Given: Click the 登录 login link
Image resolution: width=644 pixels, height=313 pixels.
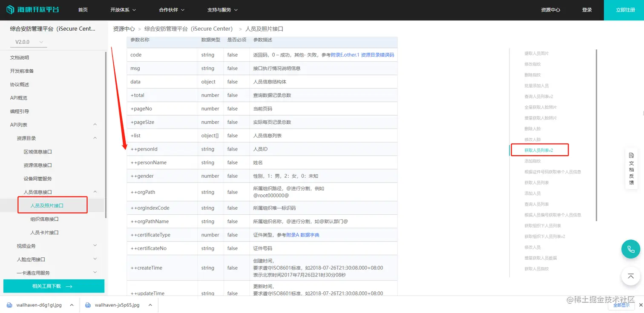Looking at the screenshot, I should tap(587, 10).
